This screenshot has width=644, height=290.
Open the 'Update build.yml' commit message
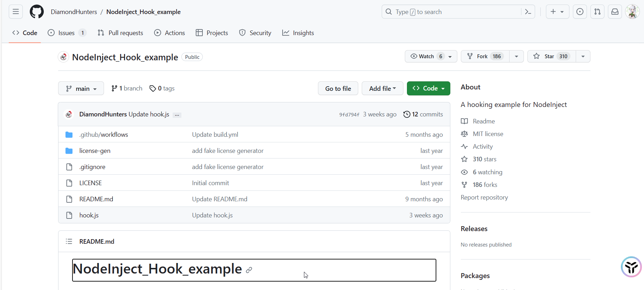215,135
